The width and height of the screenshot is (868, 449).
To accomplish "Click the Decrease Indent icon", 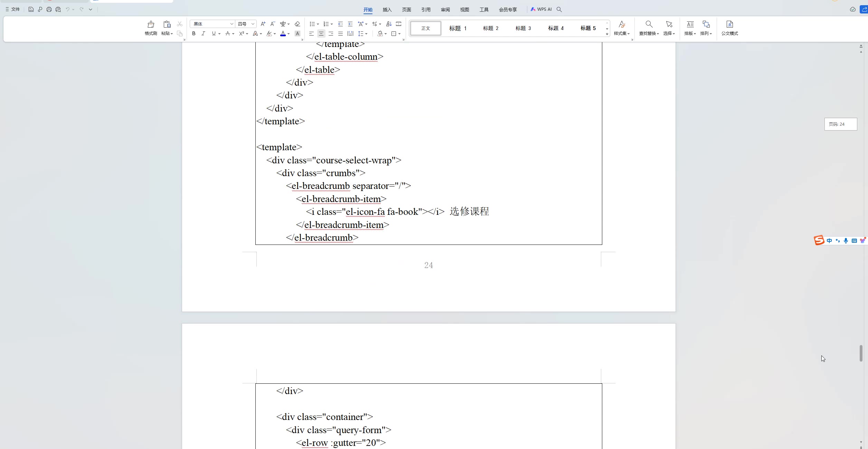I will pyautogui.click(x=340, y=24).
